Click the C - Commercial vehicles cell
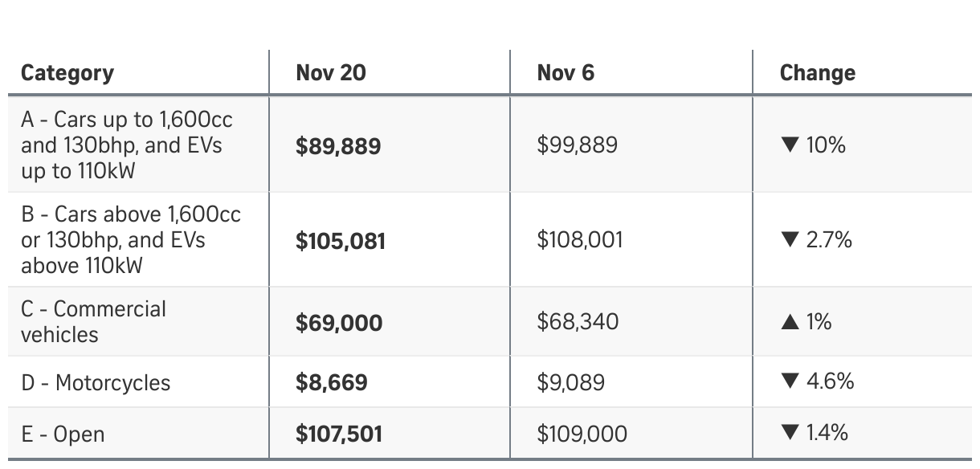The height and width of the screenshot is (469, 980). (x=93, y=321)
